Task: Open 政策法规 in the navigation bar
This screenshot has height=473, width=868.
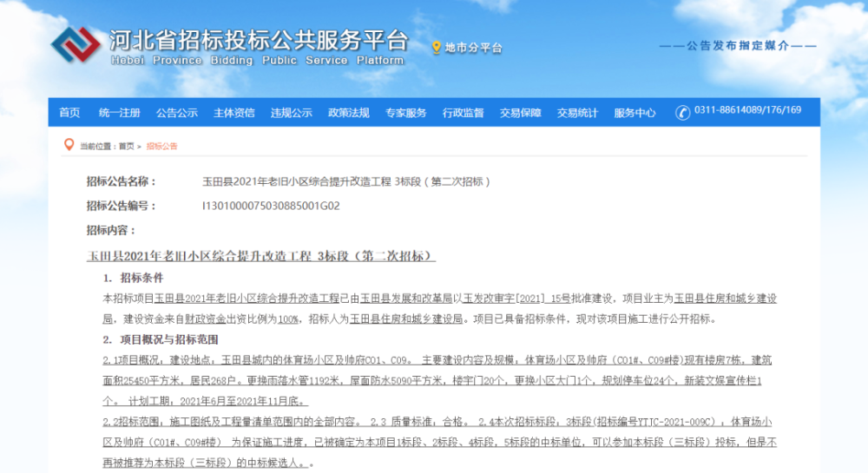Action: point(348,113)
